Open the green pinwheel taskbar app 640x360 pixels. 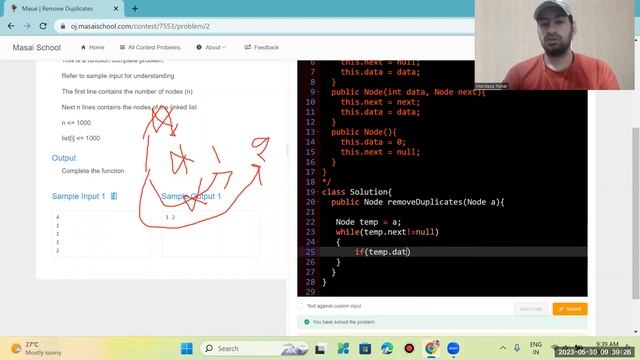[x=343, y=349]
